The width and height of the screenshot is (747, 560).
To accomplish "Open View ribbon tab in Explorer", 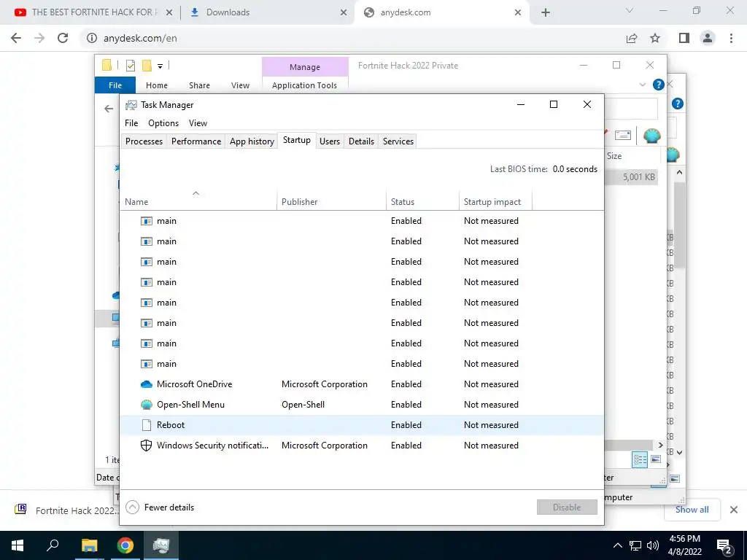I will tap(240, 85).
